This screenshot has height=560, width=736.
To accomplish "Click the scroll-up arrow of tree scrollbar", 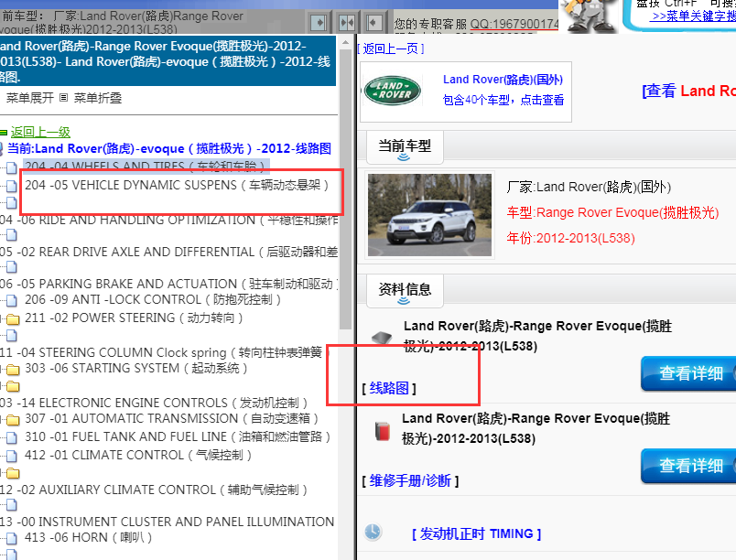I will [345, 42].
